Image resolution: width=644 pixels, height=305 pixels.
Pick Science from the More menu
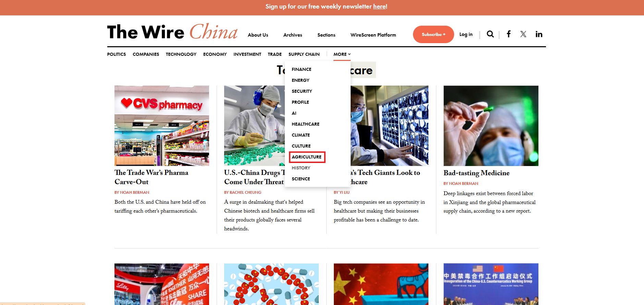[301, 179]
